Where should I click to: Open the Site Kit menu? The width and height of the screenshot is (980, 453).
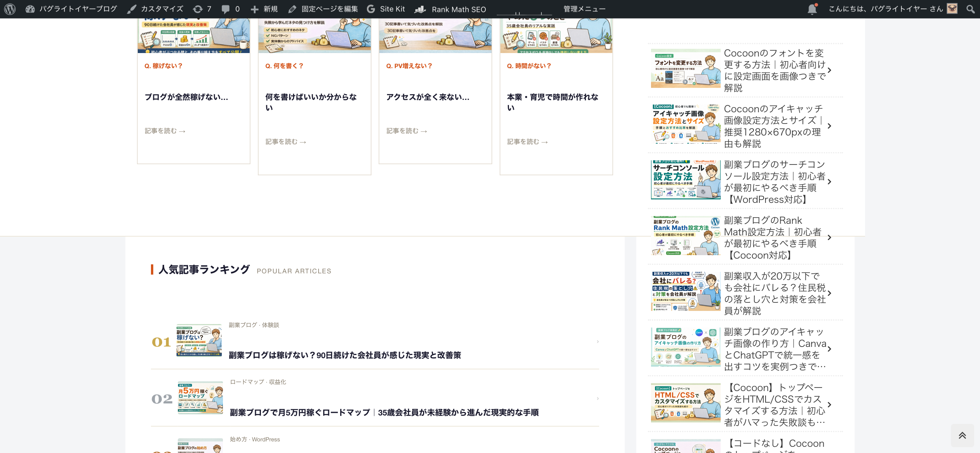[x=385, y=9]
